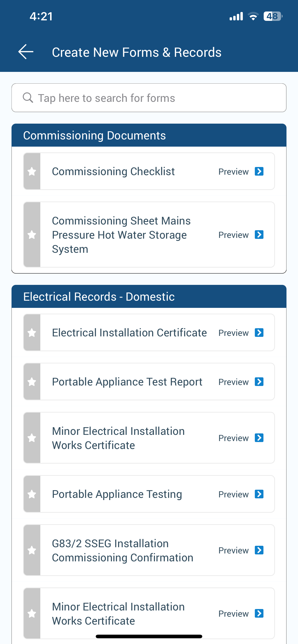Favorite the G83/2 SSEG Installation form

[32, 550]
